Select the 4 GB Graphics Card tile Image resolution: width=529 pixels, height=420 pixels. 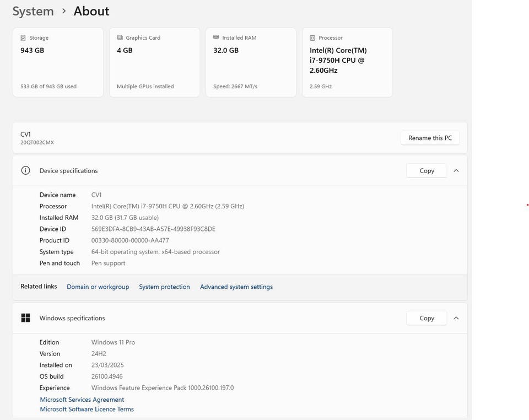click(x=154, y=62)
